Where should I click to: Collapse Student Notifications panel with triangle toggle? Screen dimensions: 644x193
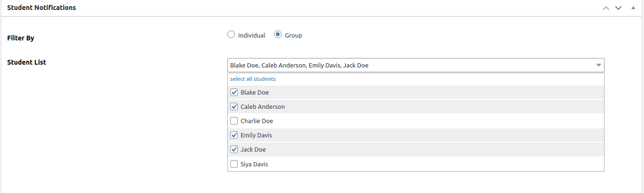[x=633, y=8]
